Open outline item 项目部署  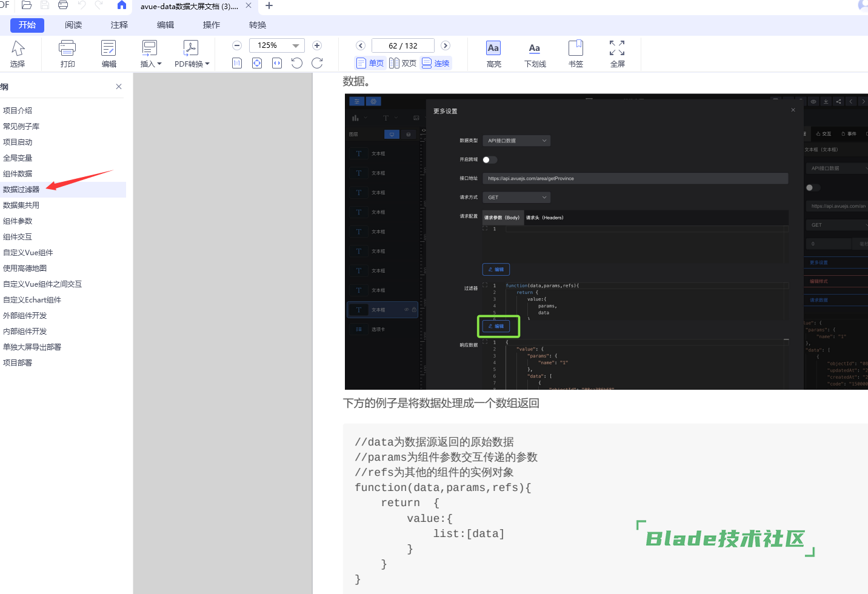click(x=18, y=362)
